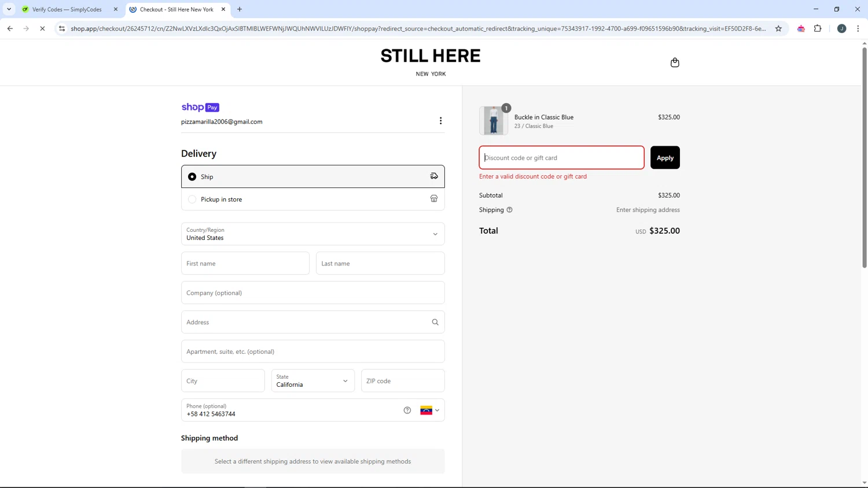Click the total amount $325.00
Image resolution: width=868 pixels, height=488 pixels.
click(x=664, y=231)
